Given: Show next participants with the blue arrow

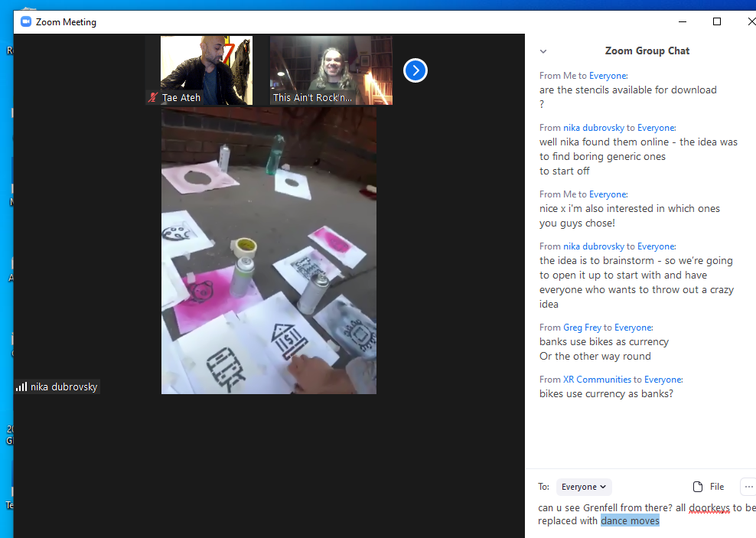Looking at the screenshot, I should click(x=415, y=70).
